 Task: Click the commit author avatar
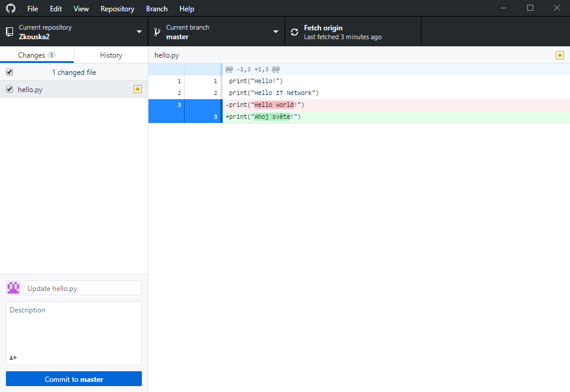[x=12, y=287]
